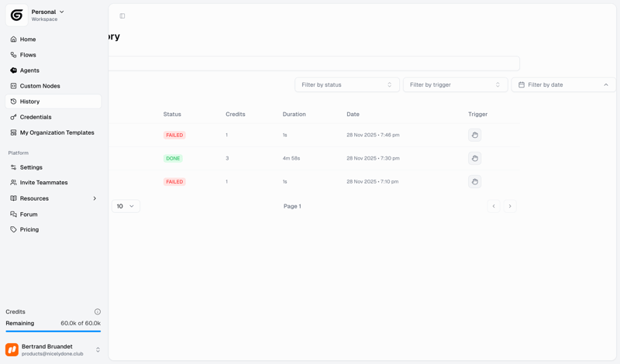This screenshot has height=364, width=620.
Task: Go to next page arrow
Action: click(x=510, y=206)
